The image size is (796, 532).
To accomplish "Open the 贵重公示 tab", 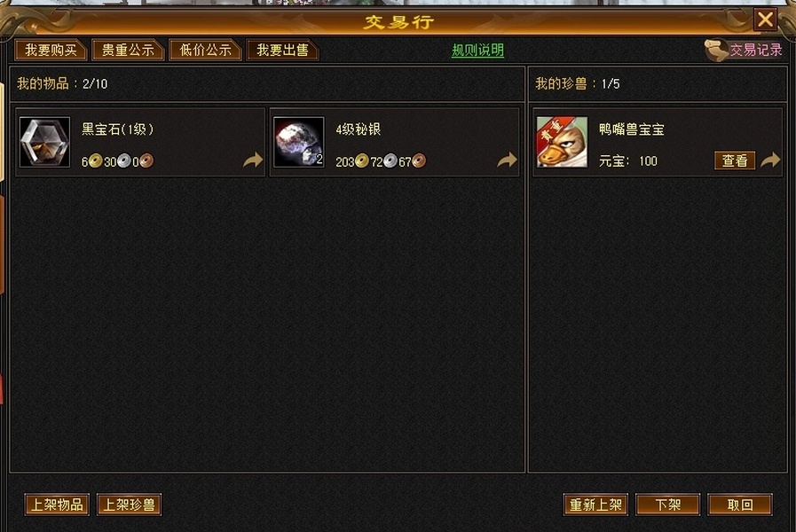I will click(x=128, y=51).
